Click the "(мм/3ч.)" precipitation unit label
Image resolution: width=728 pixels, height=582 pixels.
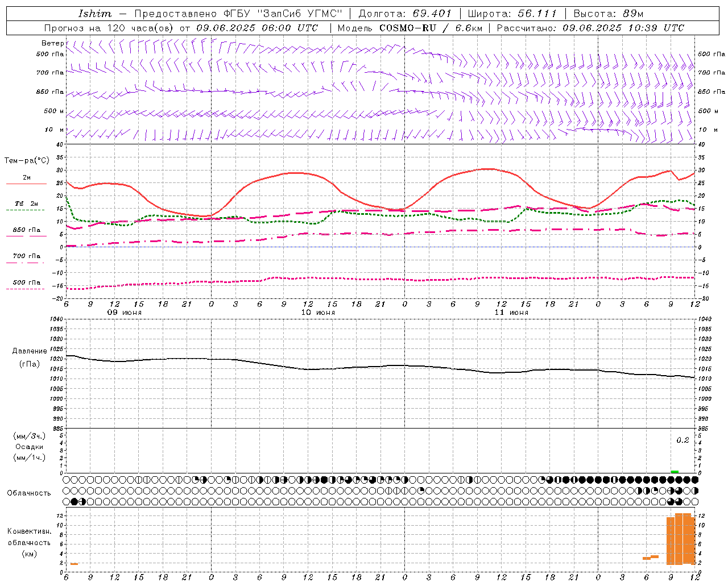(x=30, y=436)
